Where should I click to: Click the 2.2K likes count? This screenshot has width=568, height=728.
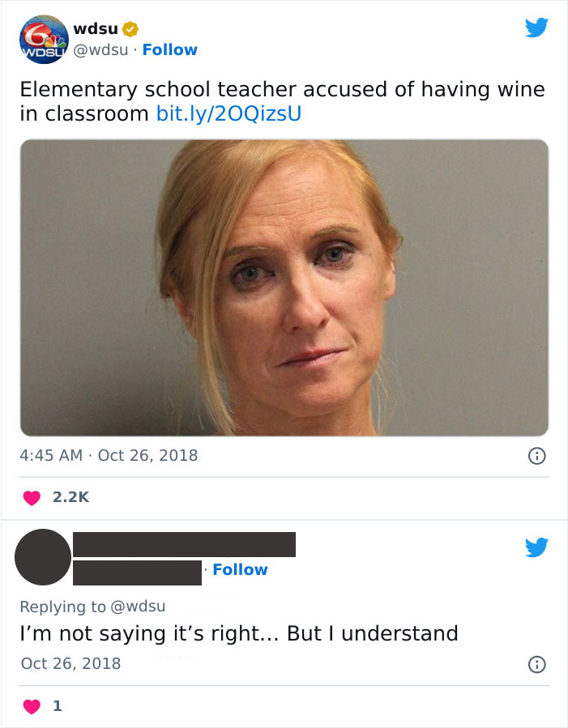(70, 498)
